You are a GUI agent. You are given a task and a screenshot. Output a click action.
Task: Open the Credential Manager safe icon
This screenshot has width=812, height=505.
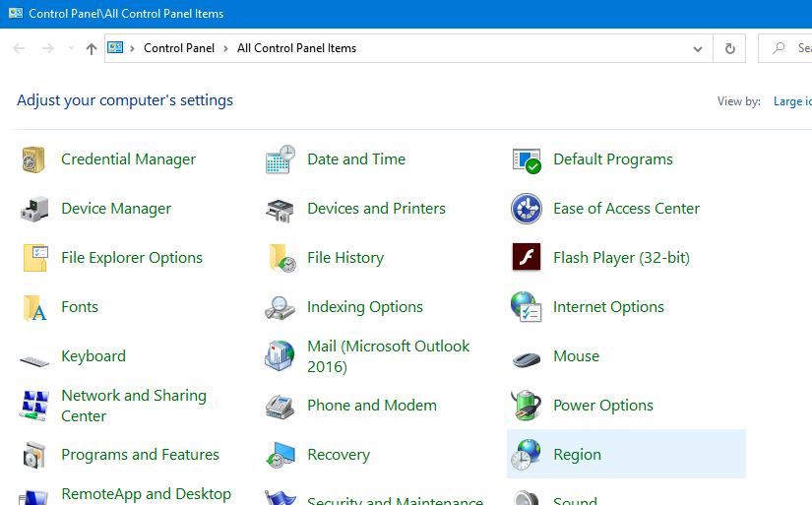[34, 159]
